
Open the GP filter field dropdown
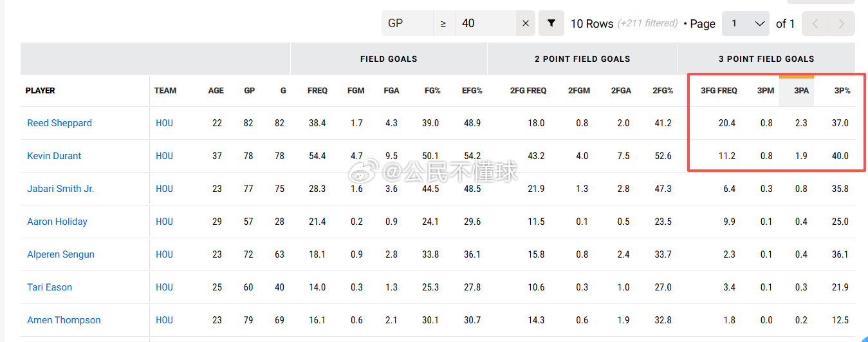407,23
